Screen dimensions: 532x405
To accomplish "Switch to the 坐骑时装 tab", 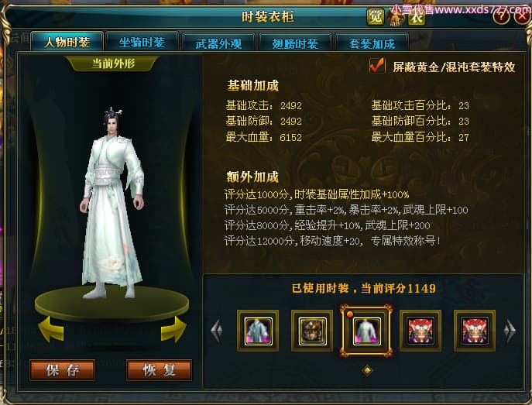I will tap(142, 43).
